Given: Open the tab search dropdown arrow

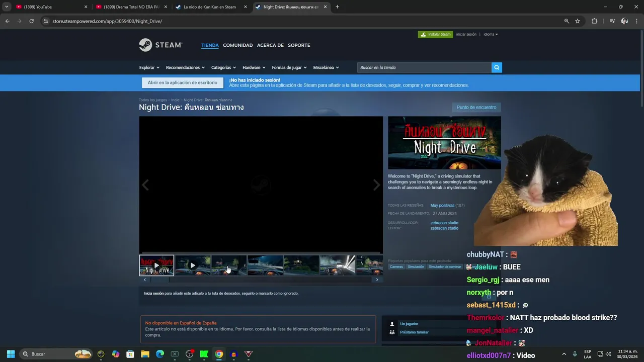Looking at the screenshot, I should (x=7, y=7).
